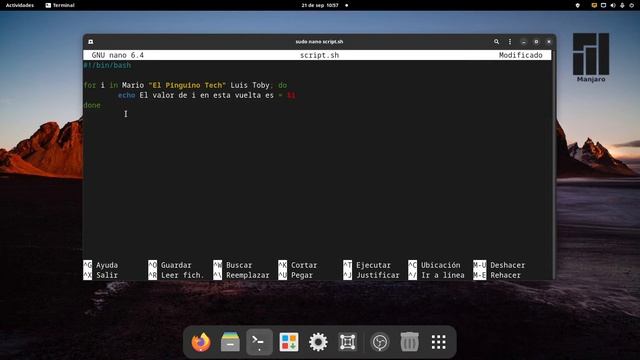Image resolution: width=640 pixels, height=360 pixels.
Task: Minimize the terminal window
Action: [524, 42]
